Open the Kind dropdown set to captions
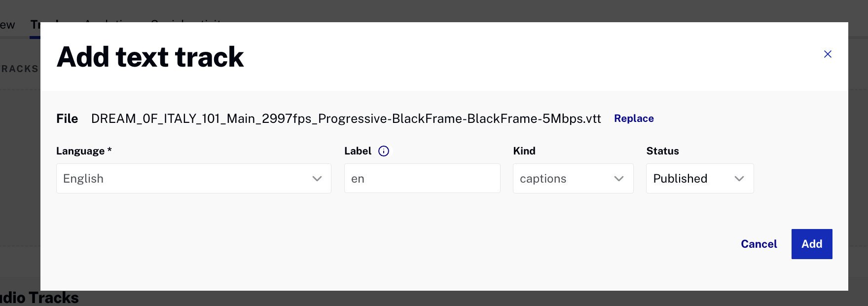 (x=573, y=178)
